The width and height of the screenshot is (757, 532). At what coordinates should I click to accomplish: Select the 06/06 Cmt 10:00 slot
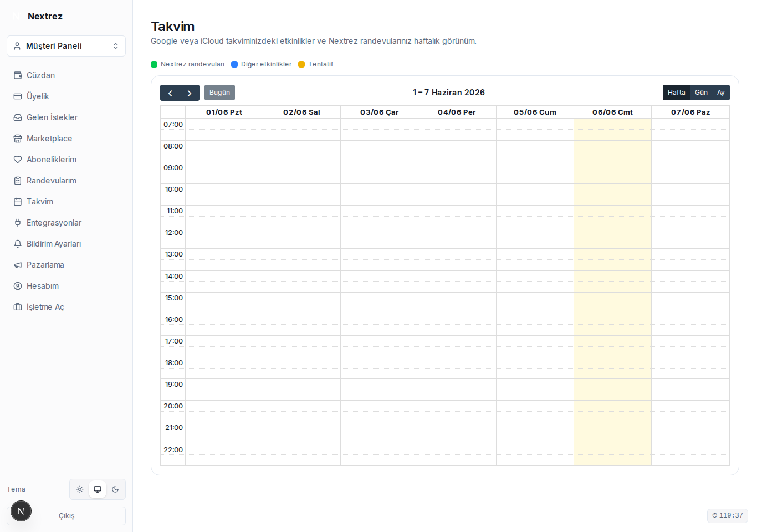click(612, 189)
